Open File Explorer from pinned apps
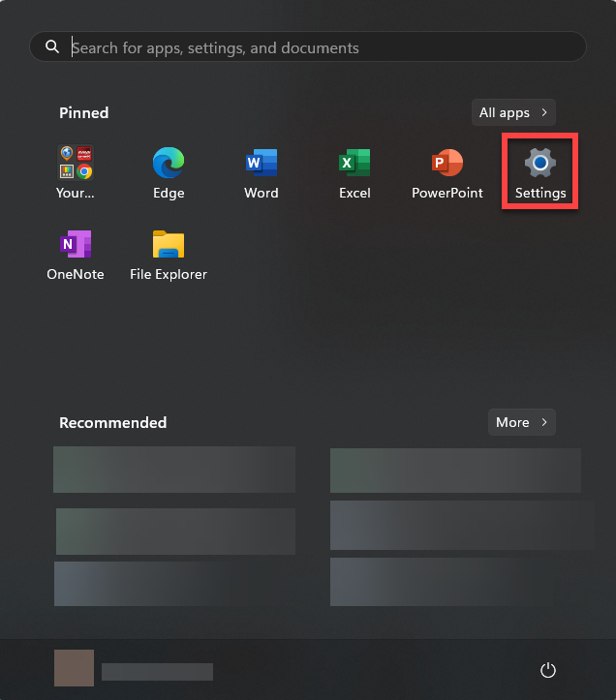 click(x=169, y=255)
